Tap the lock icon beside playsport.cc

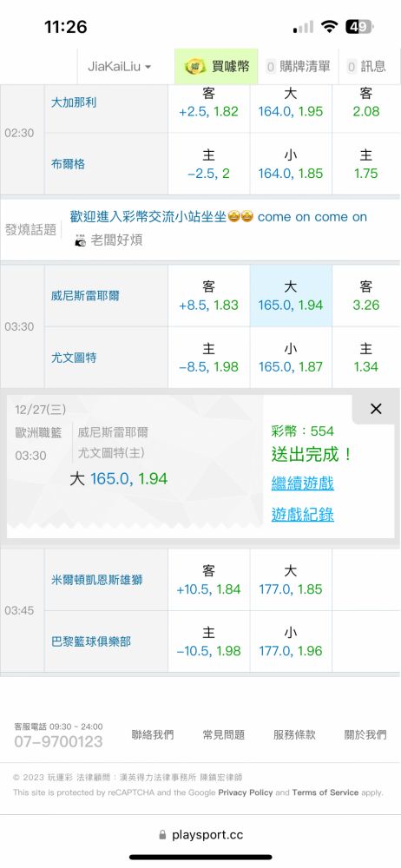(x=162, y=835)
